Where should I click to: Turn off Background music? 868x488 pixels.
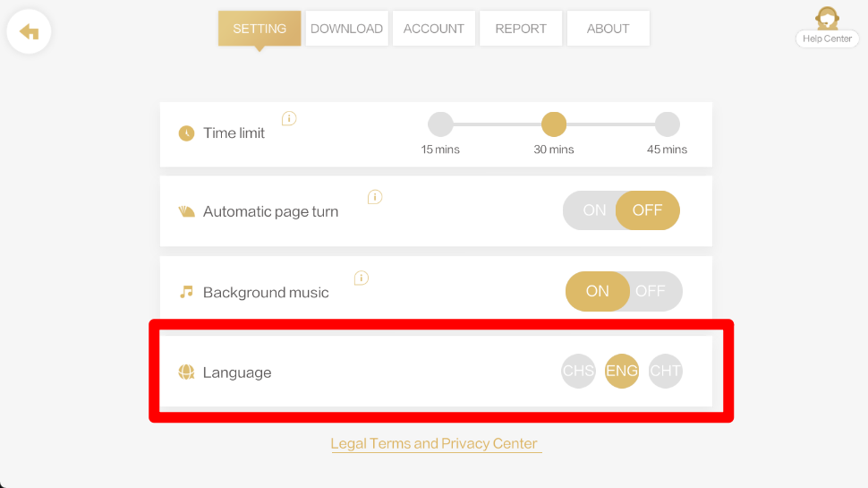click(651, 291)
